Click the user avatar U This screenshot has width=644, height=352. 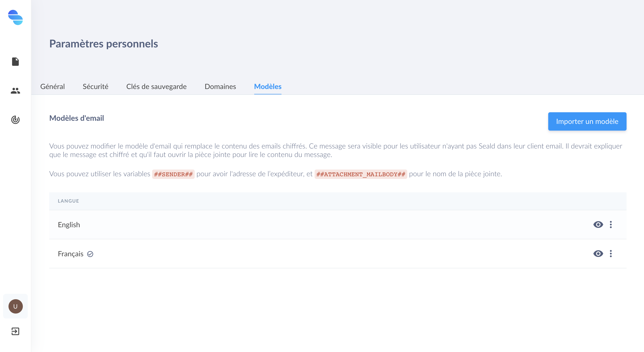[x=15, y=306]
